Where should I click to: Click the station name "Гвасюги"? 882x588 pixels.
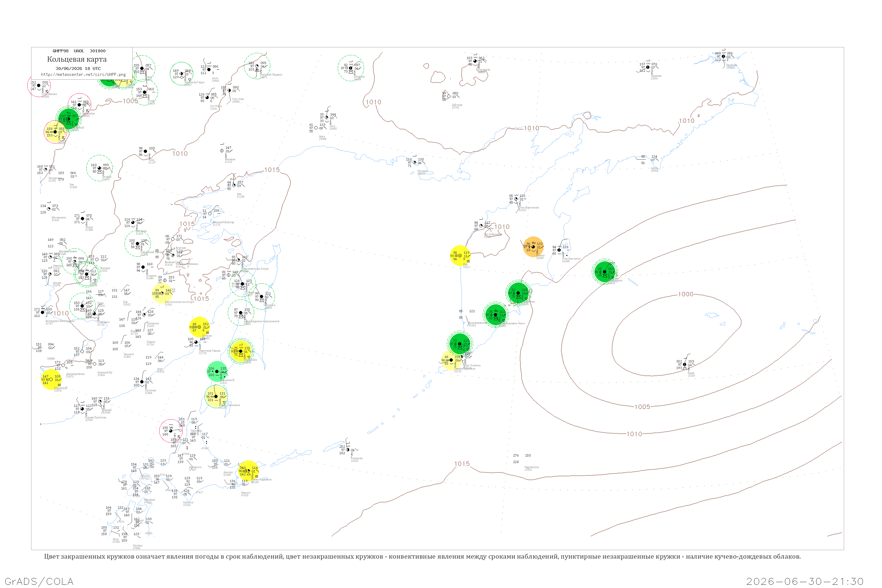(x=129, y=354)
